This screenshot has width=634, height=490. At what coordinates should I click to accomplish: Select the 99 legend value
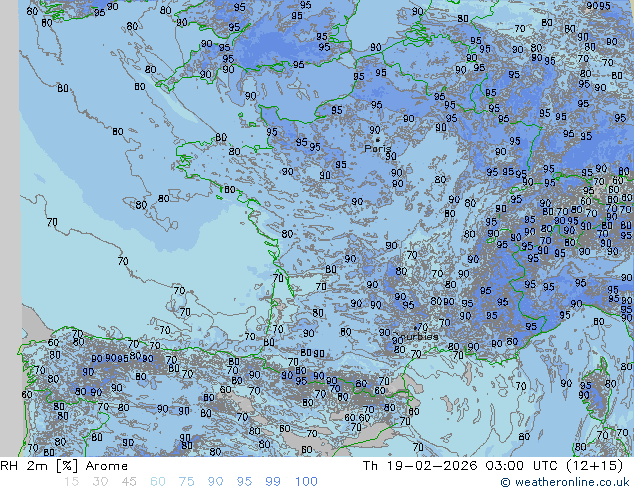[273, 482]
